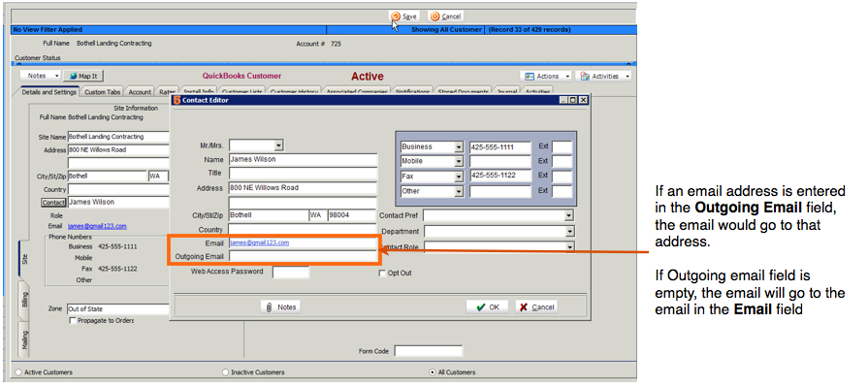868x387 pixels.
Task: Select the vertical Billing tab
Action: pyautogui.click(x=24, y=300)
